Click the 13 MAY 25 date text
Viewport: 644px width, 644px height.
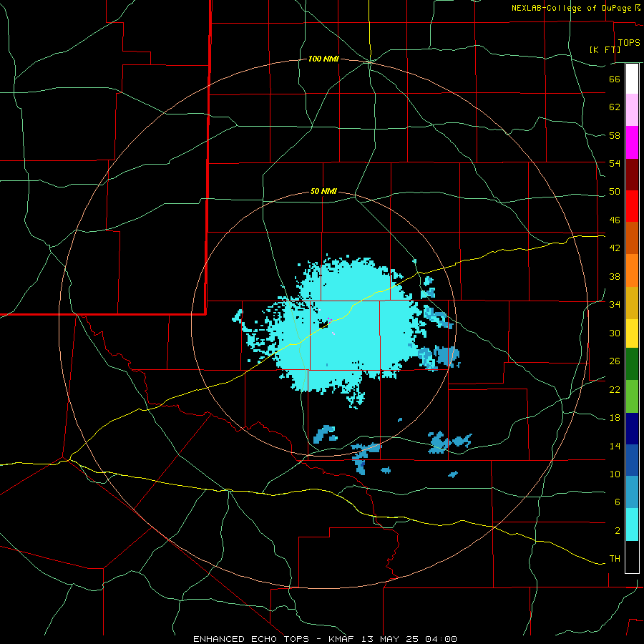pos(391,639)
